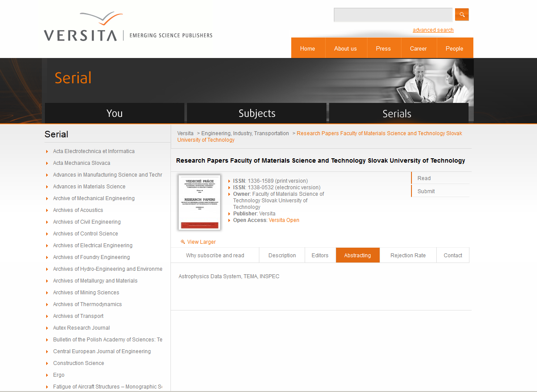Viewport: 537px width, 392px height.
Task: Open Archives of Mining Sciences
Action: (86, 293)
